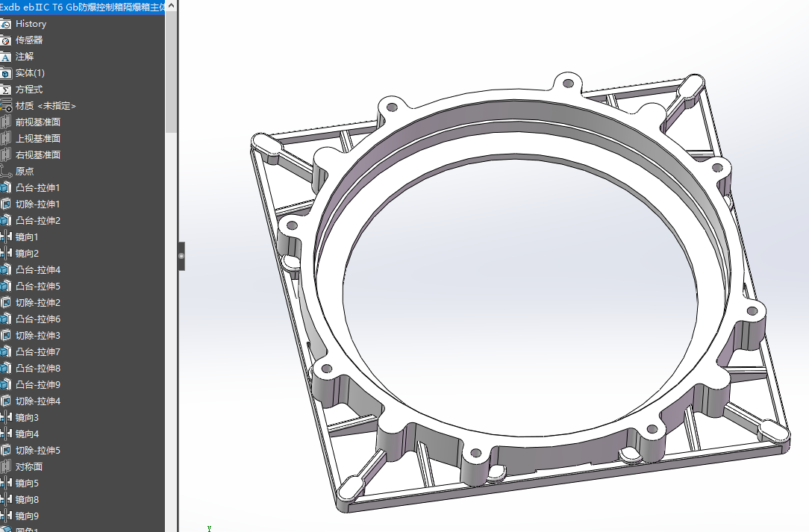Click the mirror icon beside 镜向1
Screen dimensions: 809x532
coord(6,237)
